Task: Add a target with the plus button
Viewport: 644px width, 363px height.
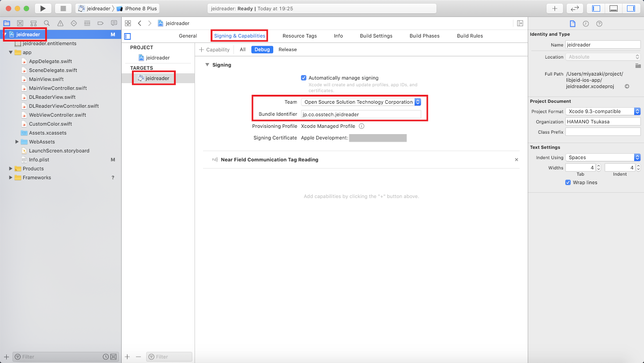Action: pos(127,357)
